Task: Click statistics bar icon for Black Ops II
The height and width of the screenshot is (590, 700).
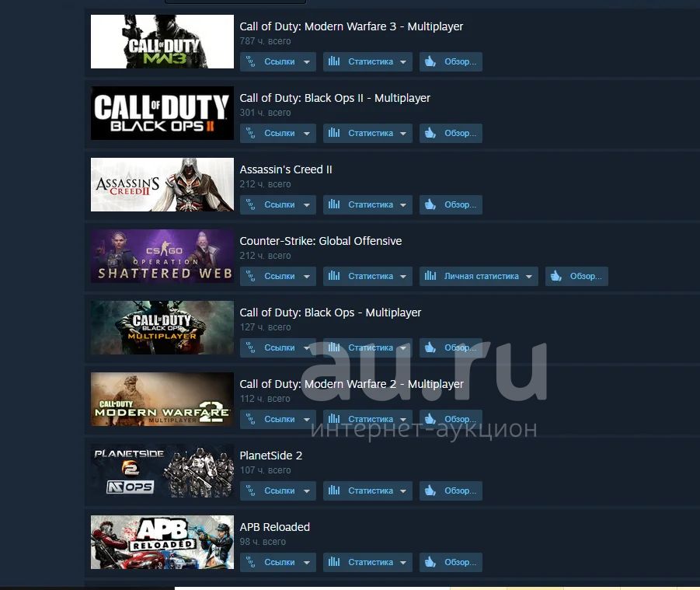Action: tap(334, 133)
